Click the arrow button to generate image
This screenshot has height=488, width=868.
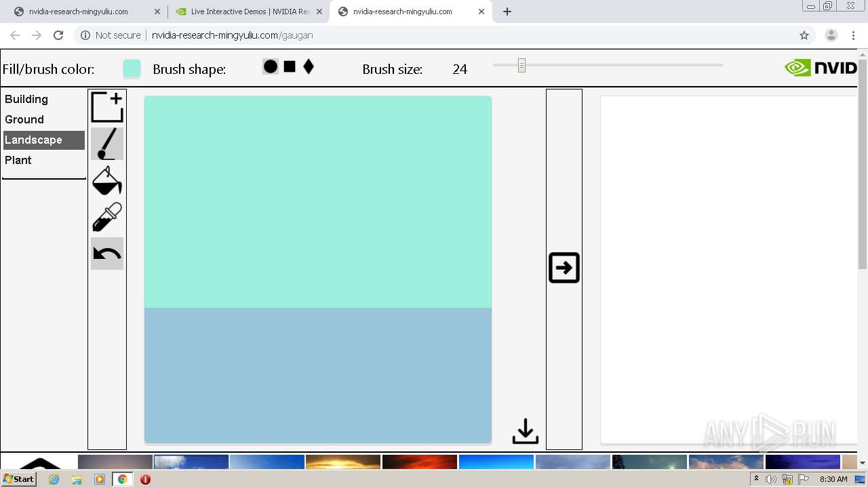(564, 268)
